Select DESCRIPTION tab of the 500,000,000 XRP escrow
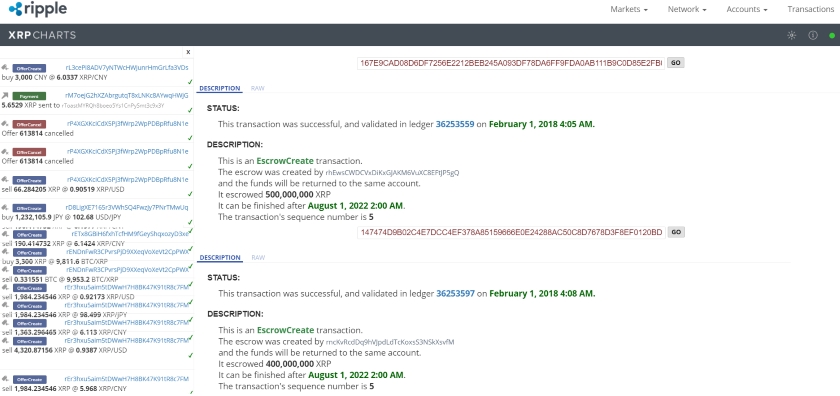The height and width of the screenshot is (396, 840). tap(220, 88)
